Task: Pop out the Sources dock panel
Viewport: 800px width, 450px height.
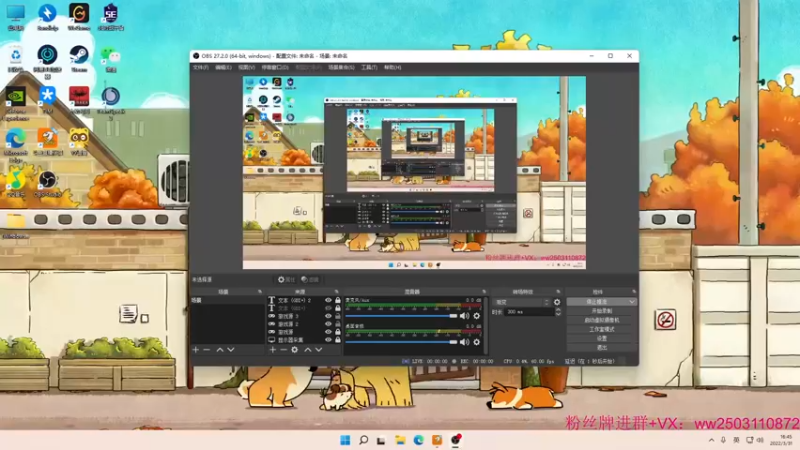Action: pyautogui.click(x=336, y=292)
